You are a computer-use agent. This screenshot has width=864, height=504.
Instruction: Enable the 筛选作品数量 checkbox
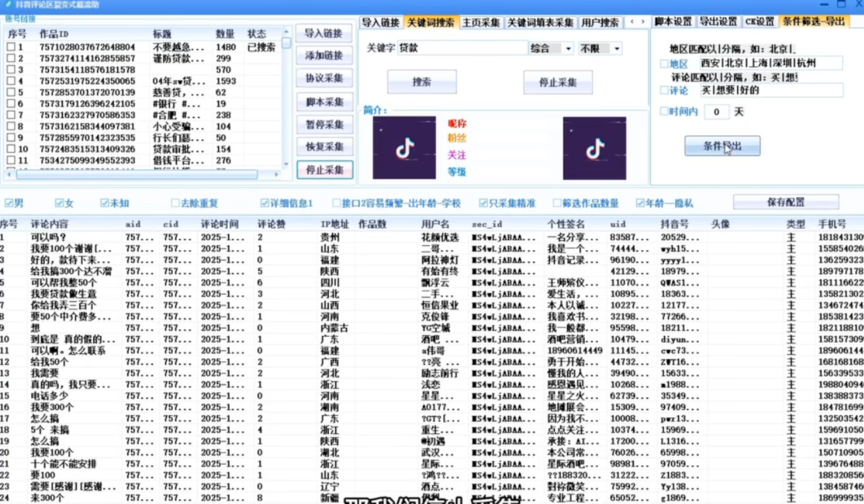click(x=557, y=203)
